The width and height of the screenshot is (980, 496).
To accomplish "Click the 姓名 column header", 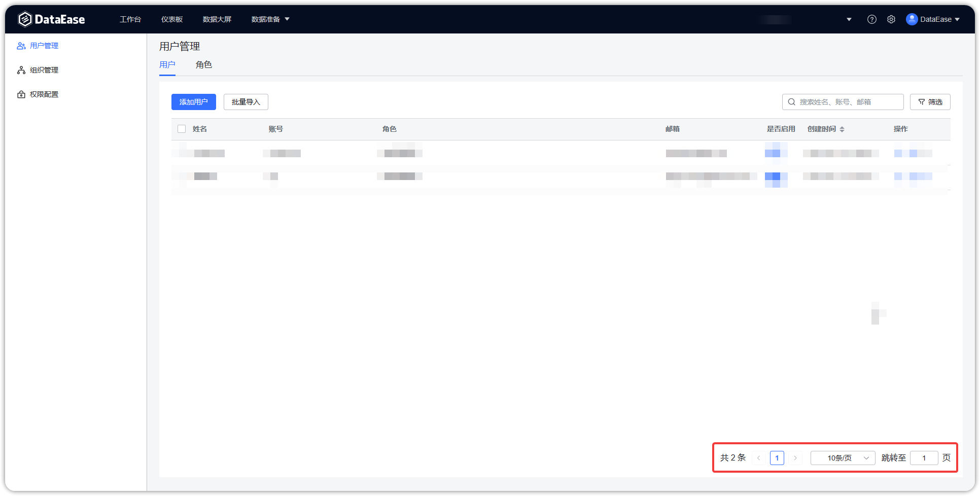I will (x=200, y=129).
